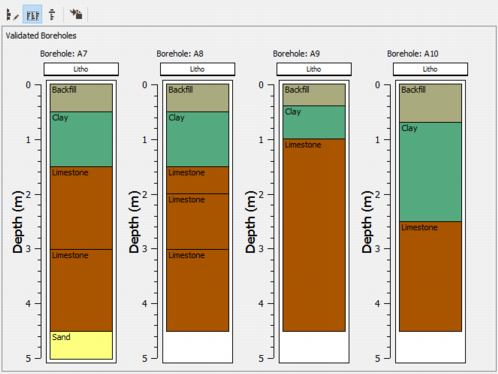Click the Litho header of borehole A9

[314, 69]
